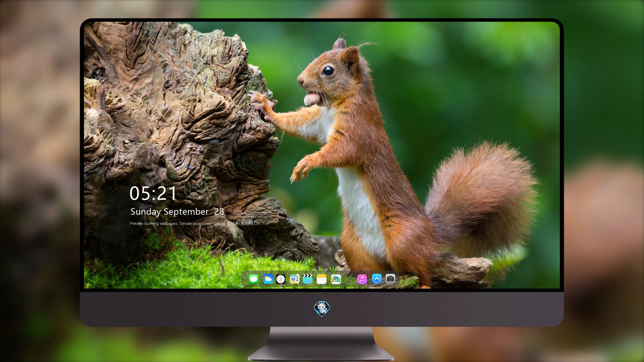Click the 'Preview stunning wallpapers' caption text
The image size is (644, 362).
tap(195, 223)
